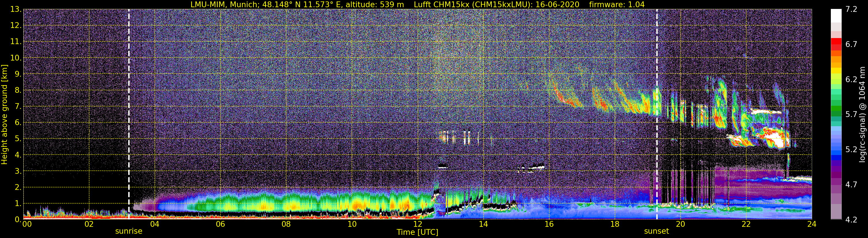
Task: Click the time axis tick label '20'
Action: (x=680, y=224)
